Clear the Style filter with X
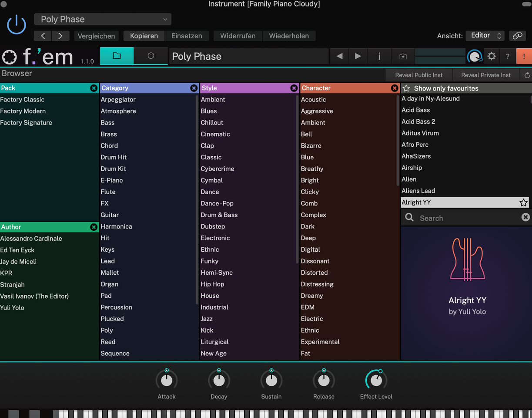Image resolution: width=532 pixels, height=418 pixels. [294, 88]
